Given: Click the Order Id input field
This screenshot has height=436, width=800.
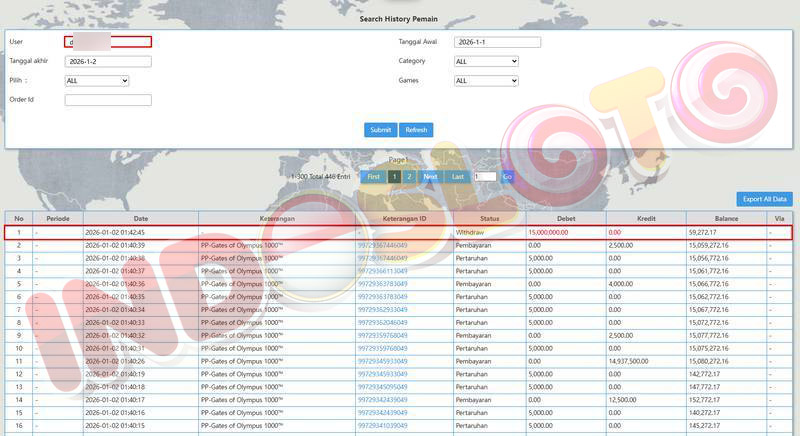Looking at the screenshot, I should pos(108,100).
